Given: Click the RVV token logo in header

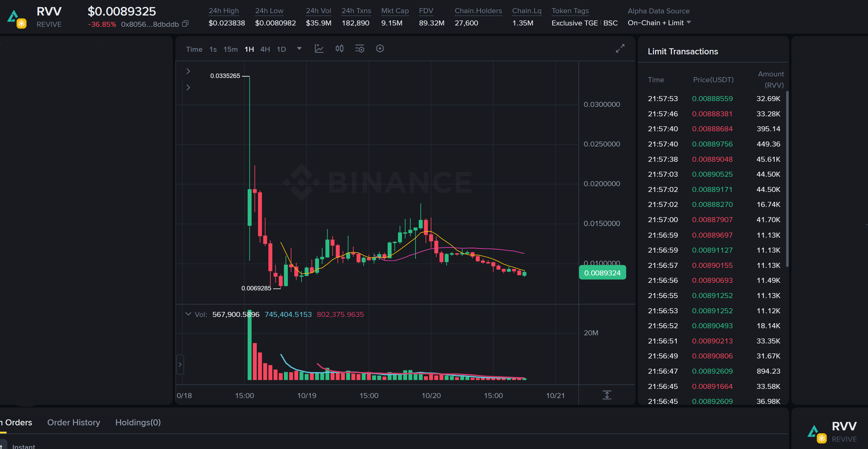Looking at the screenshot, I should click(x=17, y=19).
